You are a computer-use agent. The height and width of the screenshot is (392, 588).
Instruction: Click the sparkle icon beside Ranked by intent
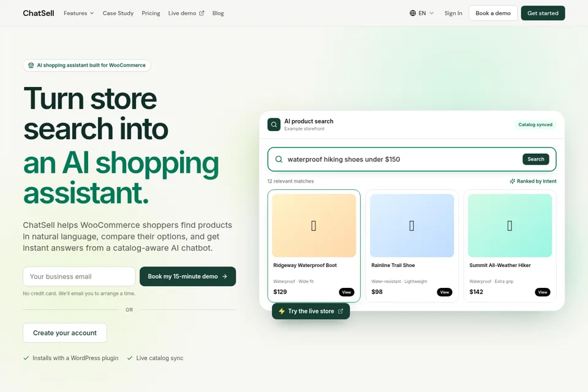[x=512, y=181]
